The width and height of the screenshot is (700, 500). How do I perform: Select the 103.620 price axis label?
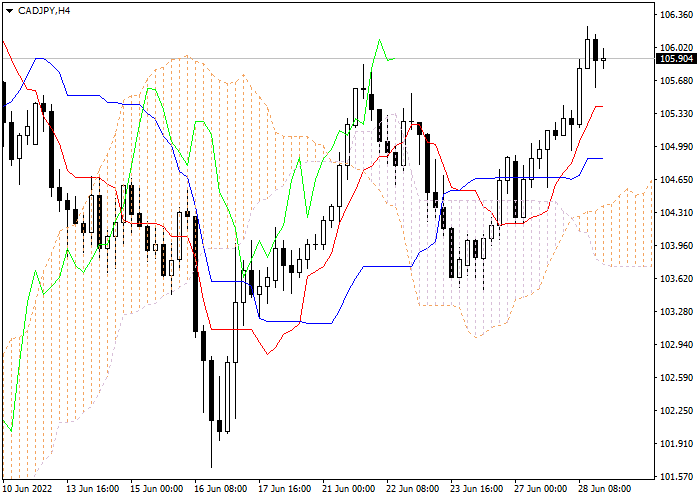pos(676,279)
